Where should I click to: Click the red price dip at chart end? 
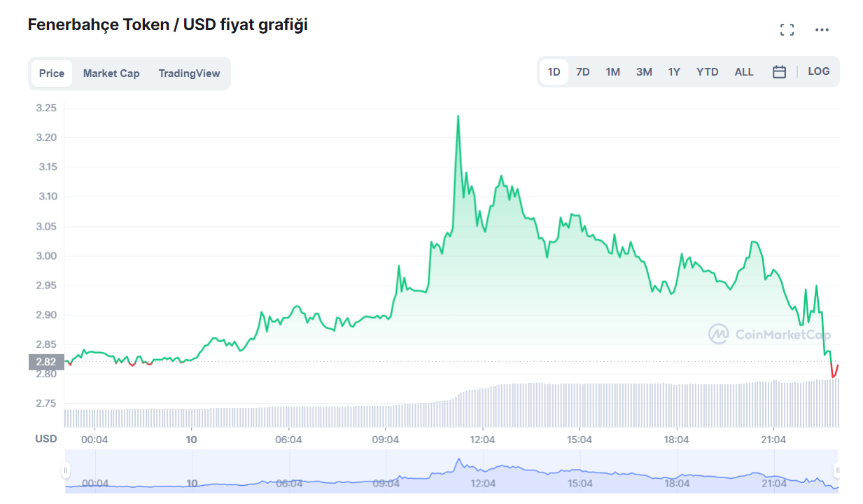pyautogui.click(x=834, y=372)
